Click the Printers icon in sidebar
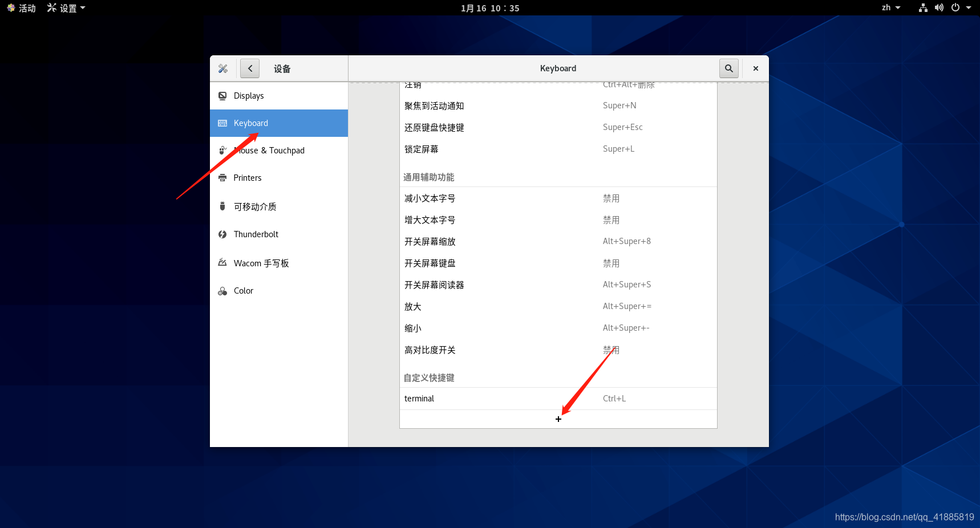Image resolution: width=980 pixels, height=528 pixels. (222, 178)
